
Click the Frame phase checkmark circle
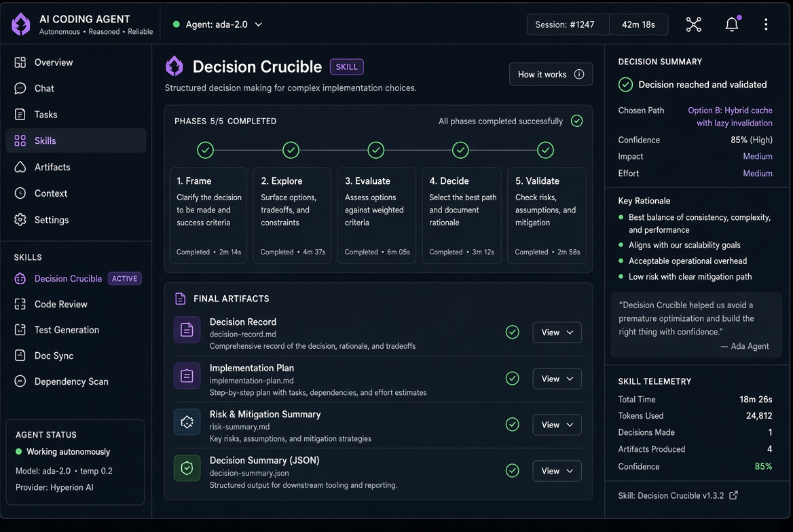205,150
